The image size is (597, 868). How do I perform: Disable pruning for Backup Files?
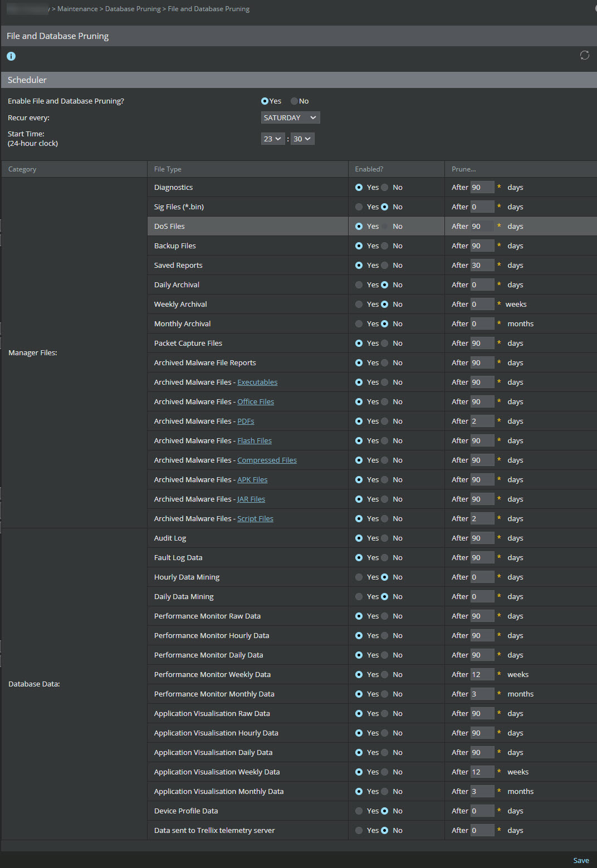[384, 246]
